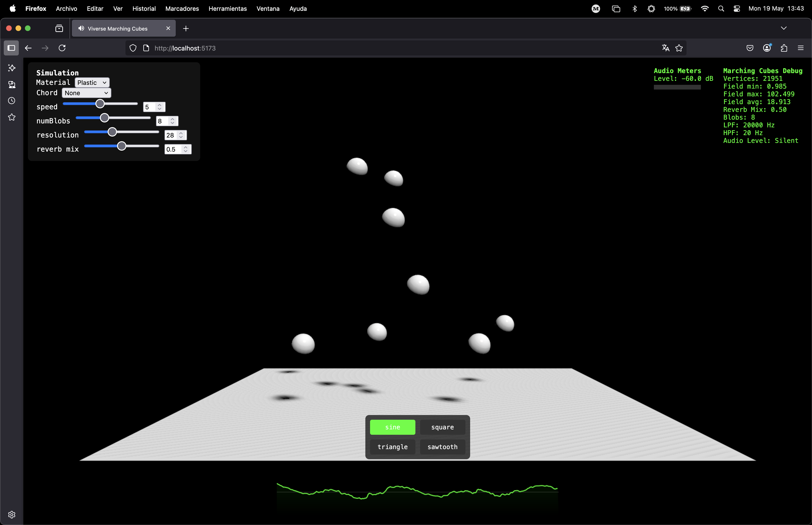812x525 pixels.
Task: Toggle the tracking protection shield
Action: click(133, 48)
